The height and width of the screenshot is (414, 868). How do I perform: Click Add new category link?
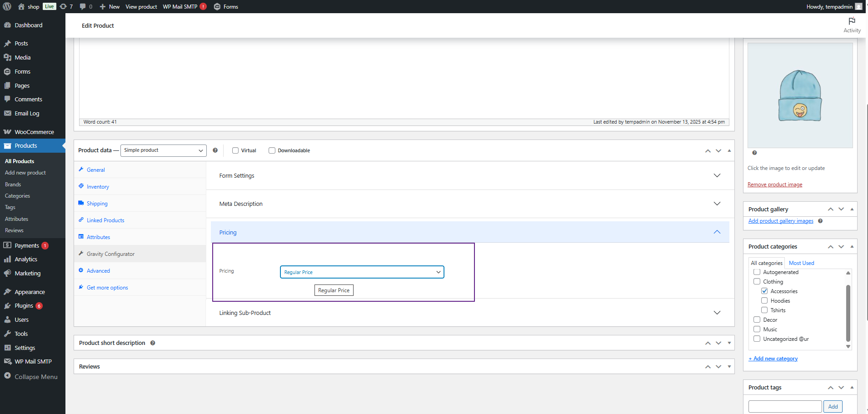775,359
